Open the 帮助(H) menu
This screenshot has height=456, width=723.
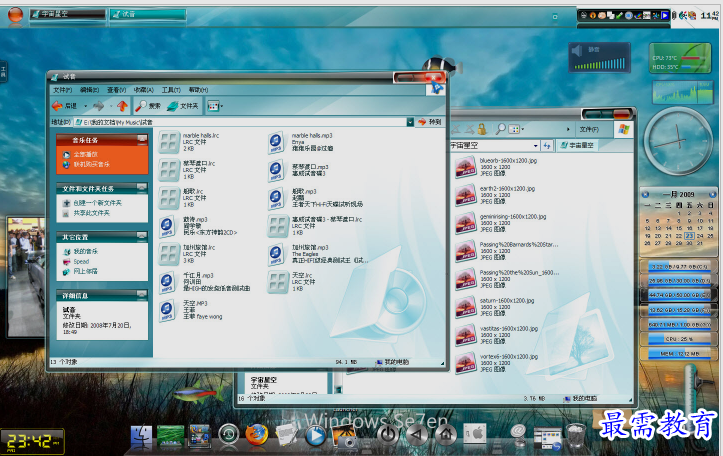coord(198,90)
